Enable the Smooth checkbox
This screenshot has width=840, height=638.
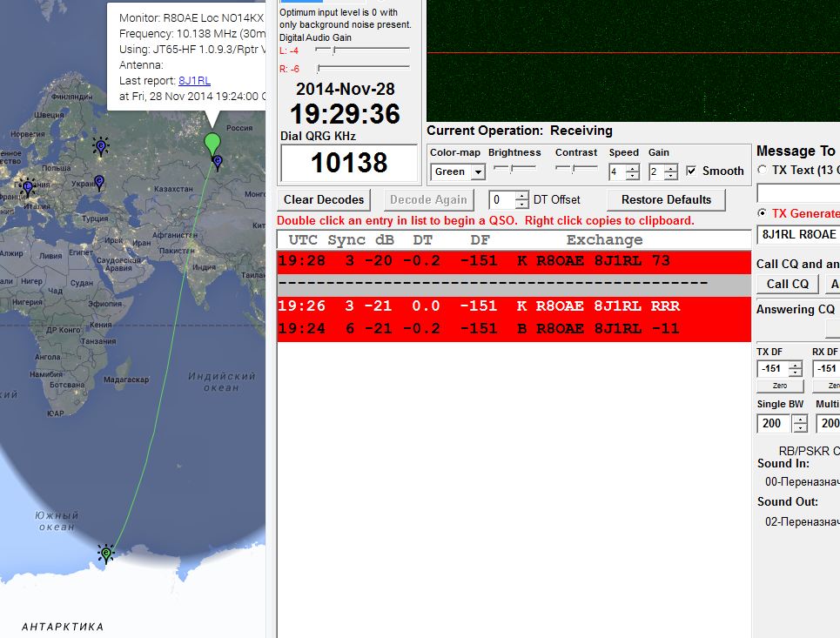pos(691,171)
